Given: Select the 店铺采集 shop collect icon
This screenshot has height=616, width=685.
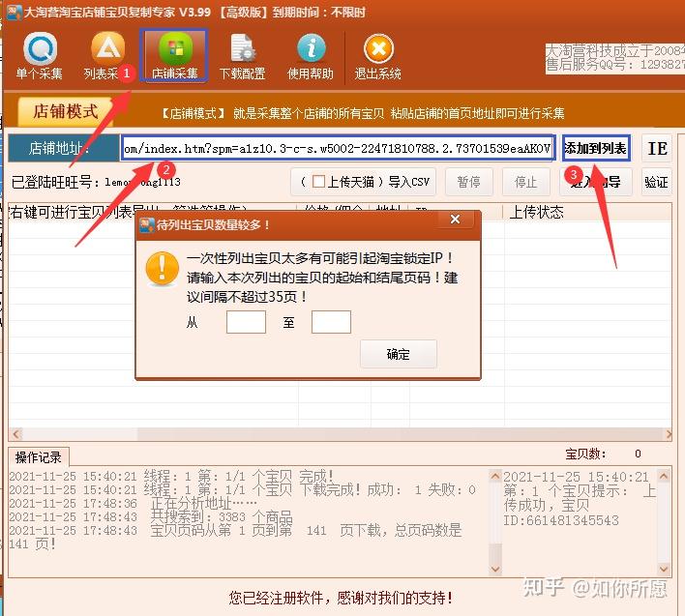Looking at the screenshot, I should pos(174,56).
